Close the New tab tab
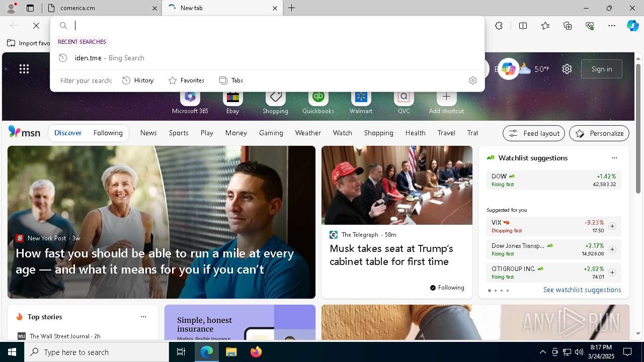 (x=275, y=8)
